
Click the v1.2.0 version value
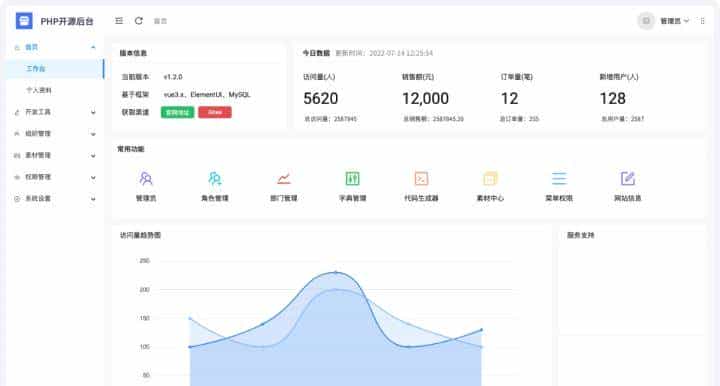(x=173, y=77)
